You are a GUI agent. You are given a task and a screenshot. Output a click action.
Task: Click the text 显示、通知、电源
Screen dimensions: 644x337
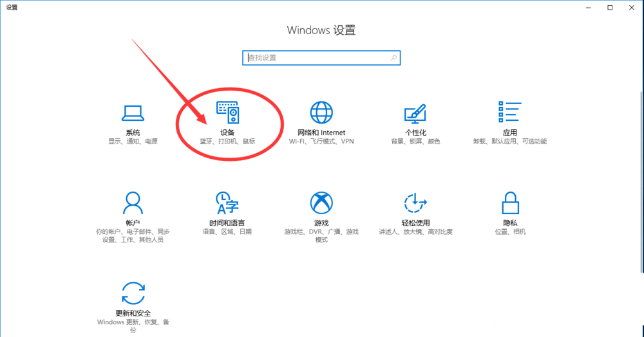click(x=133, y=141)
